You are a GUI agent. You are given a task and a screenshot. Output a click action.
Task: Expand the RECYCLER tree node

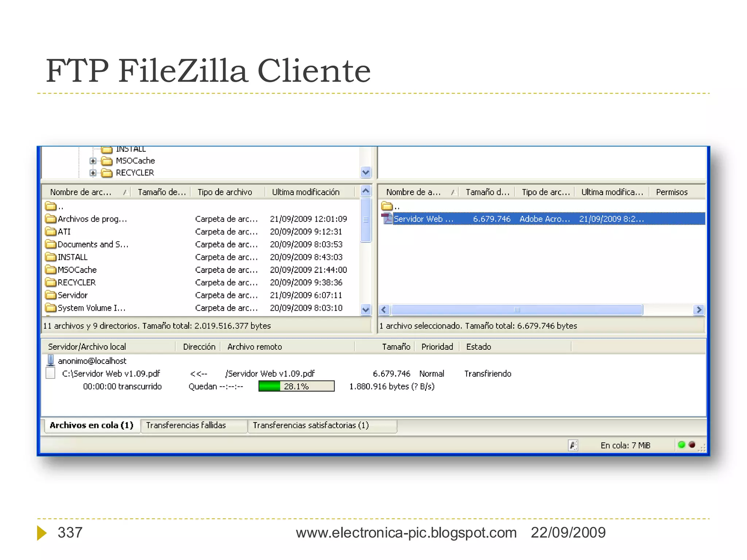click(x=93, y=173)
